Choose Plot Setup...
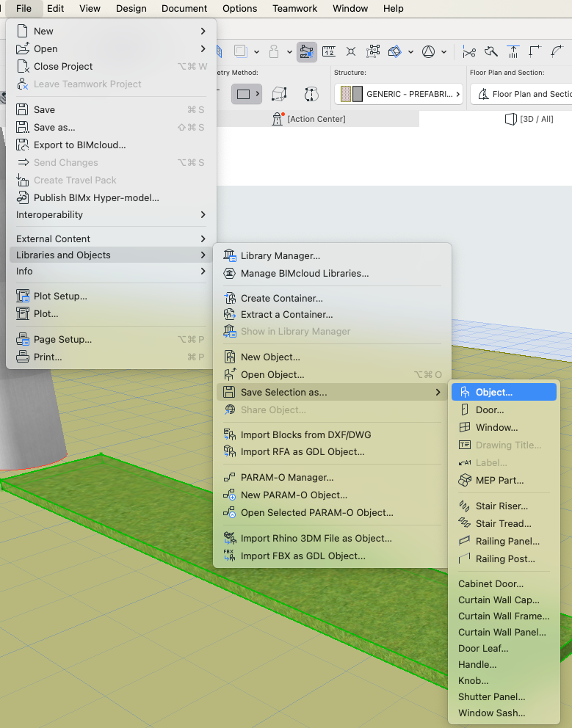The image size is (572, 728). pyautogui.click(x=111, y=296)
